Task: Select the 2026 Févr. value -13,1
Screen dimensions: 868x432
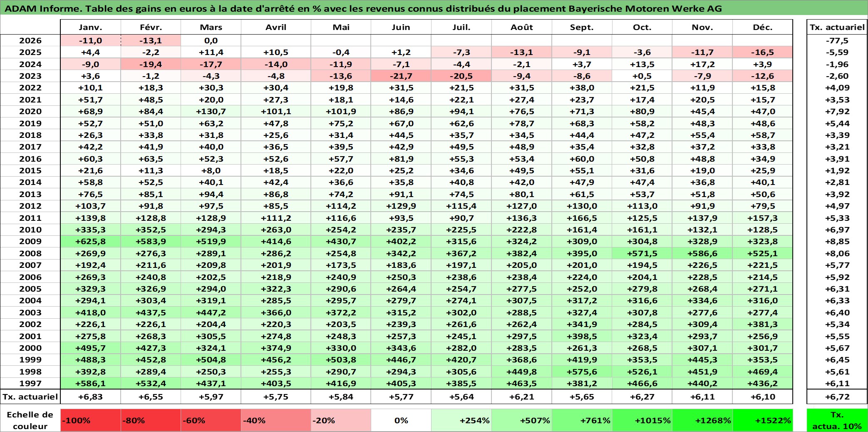Action: tap(151, 40)
